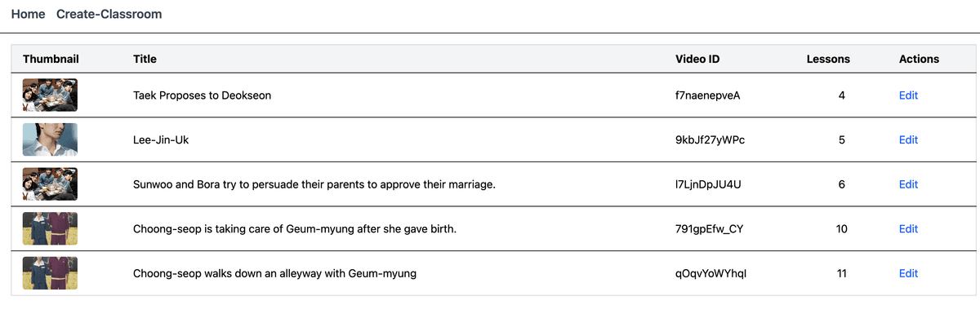The height and width of the screenshot is (314, 980).
Task: Select the title Lee-Jin-Uk
Action: pos(161,139)
